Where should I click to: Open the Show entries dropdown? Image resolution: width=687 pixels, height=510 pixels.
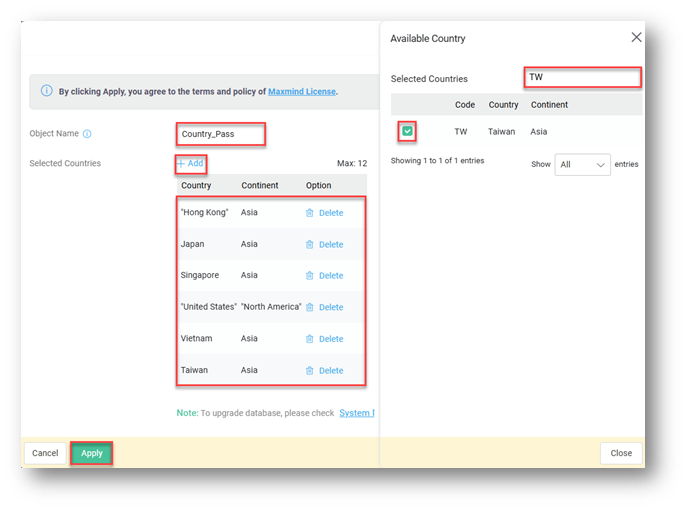pos(583,164)
